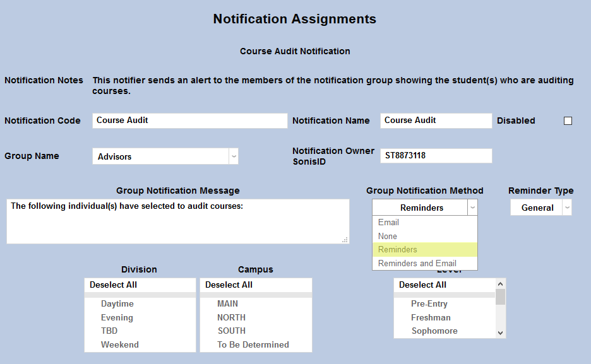Click inside the Group Notification Message box
Viewport: 591px width, 364px height.
click(177, 221)
